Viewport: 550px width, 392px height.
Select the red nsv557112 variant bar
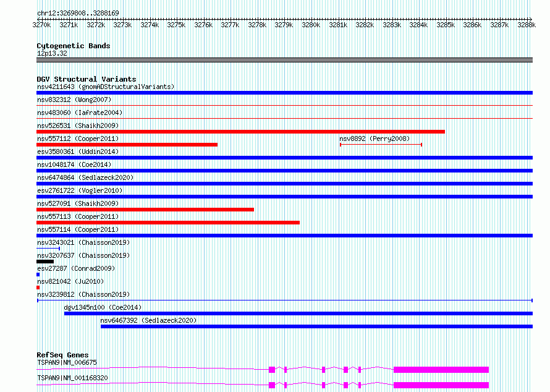127,145
